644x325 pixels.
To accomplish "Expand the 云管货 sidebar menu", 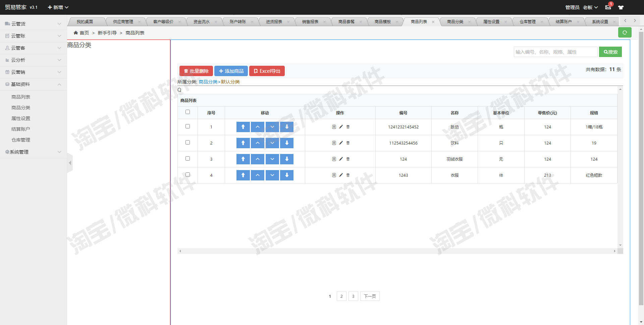I will point(33,24).
